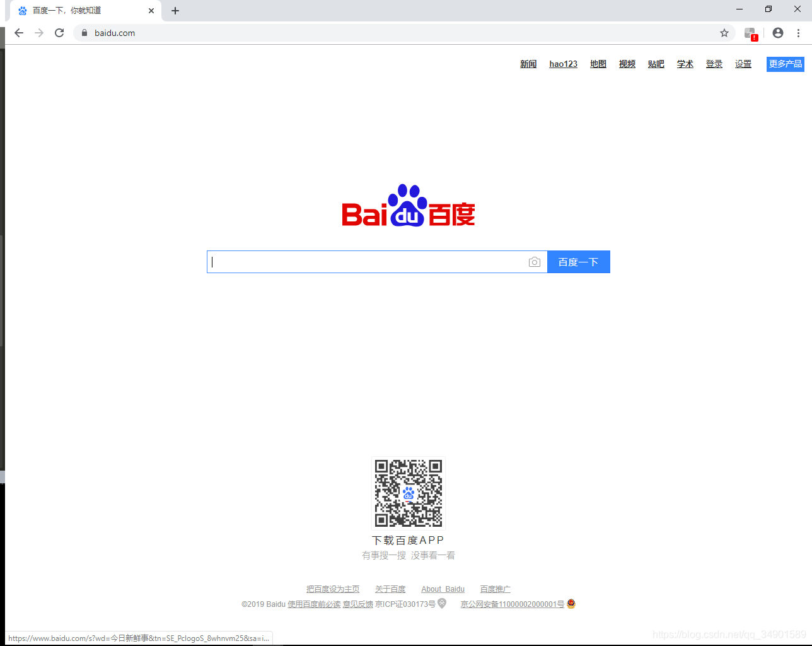Click the browser back arrow
812x646 pixels.
tap(19, 33)
